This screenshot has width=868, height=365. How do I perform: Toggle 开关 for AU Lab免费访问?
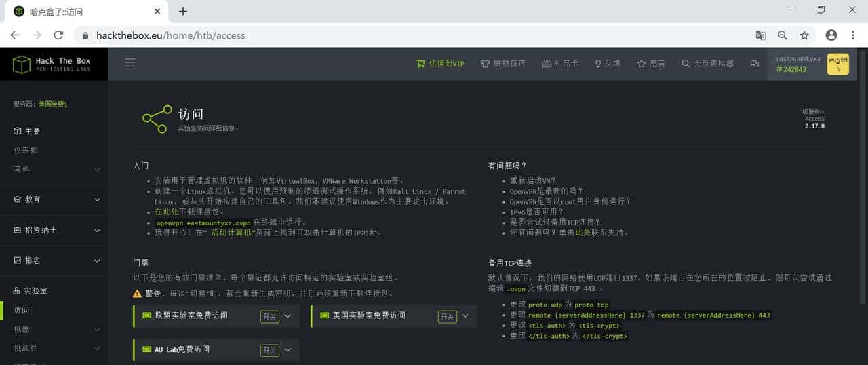point(269,350)
